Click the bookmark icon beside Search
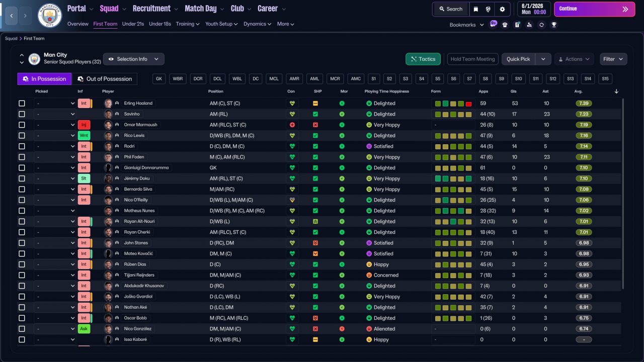The height and width of the screenshot is (362, 644). coord(476,9)
